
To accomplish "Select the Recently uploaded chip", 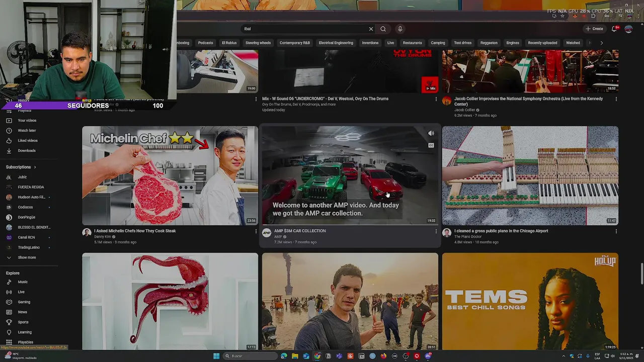I will [542, 43].
